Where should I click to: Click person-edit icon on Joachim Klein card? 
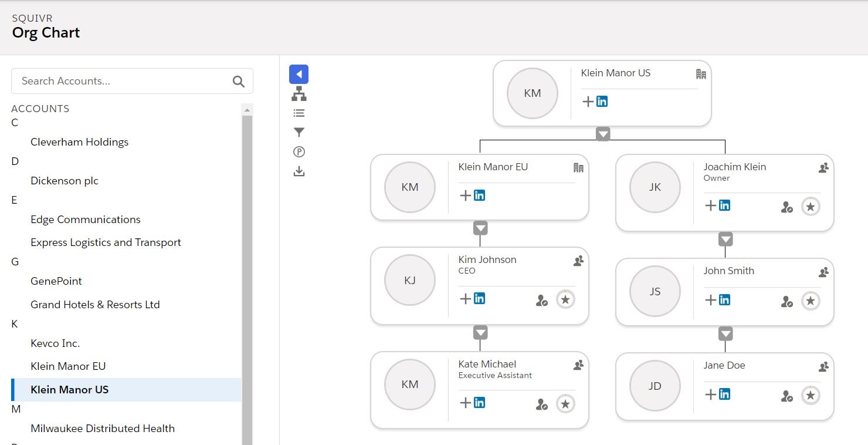pos(787,207)
